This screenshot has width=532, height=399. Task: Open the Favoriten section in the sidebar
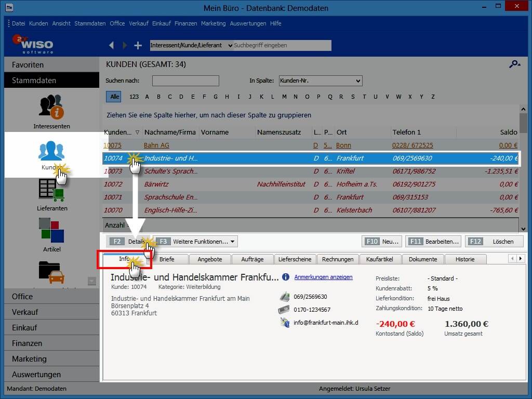coord(52,64)
